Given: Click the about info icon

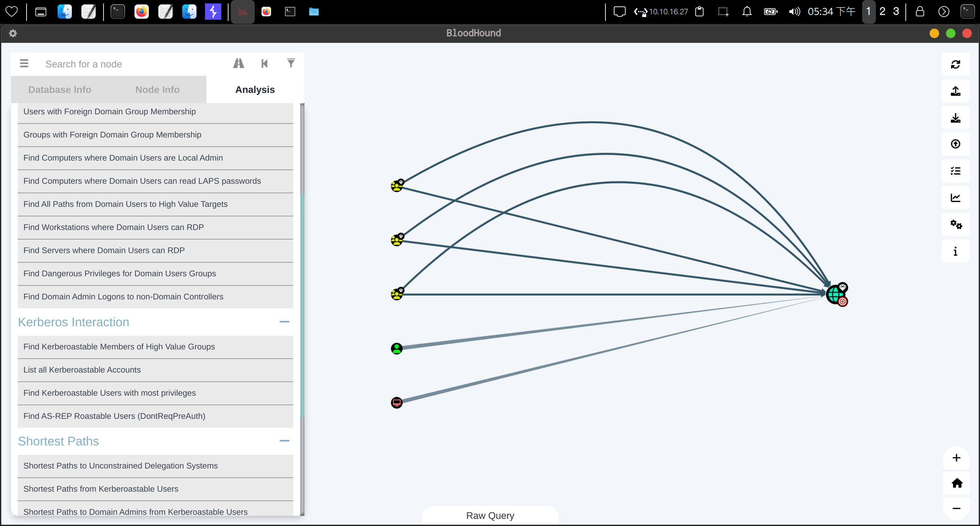Looking at the screenshot, I should tap(955, 251).
